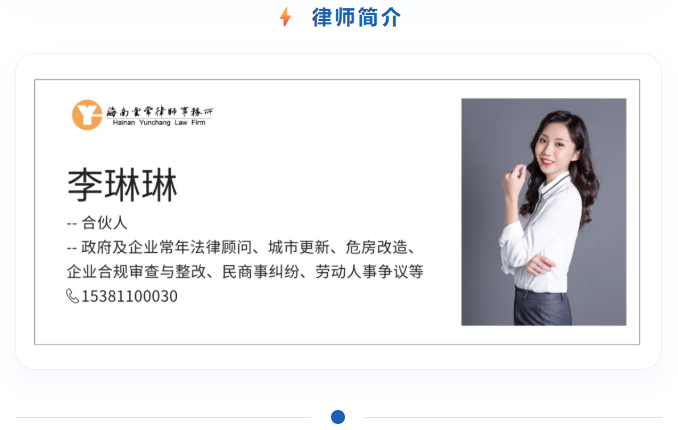Click the 合伙人 partner title line

coord(97,223)
